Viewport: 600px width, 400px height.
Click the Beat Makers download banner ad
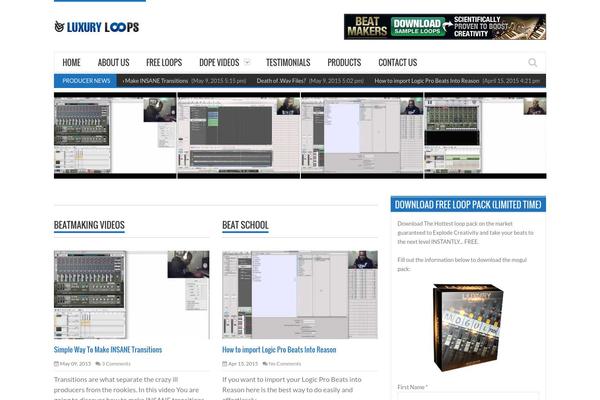pyautogui.click(x=445, y=27)
